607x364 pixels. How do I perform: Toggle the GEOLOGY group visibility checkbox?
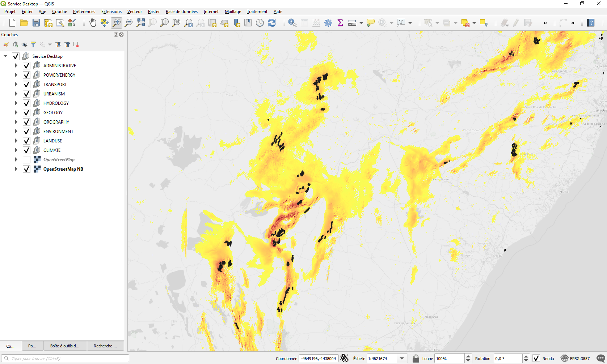pos(26,113)
